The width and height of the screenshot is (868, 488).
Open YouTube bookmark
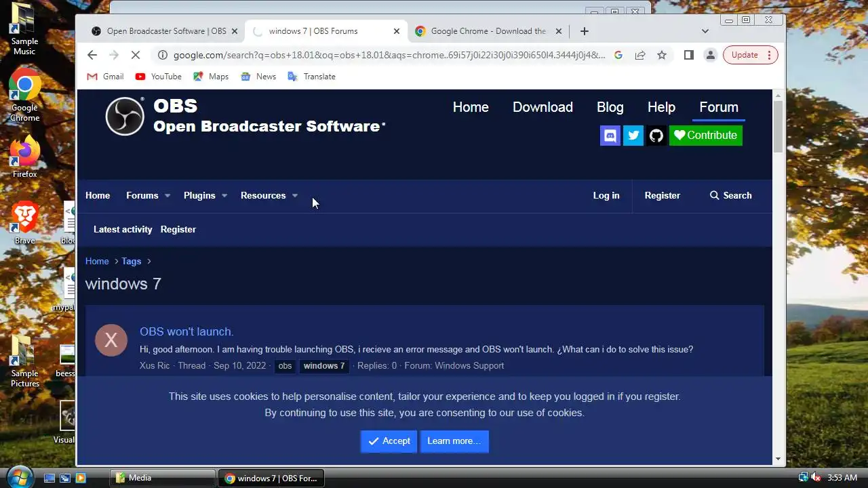tap(159, 77)
